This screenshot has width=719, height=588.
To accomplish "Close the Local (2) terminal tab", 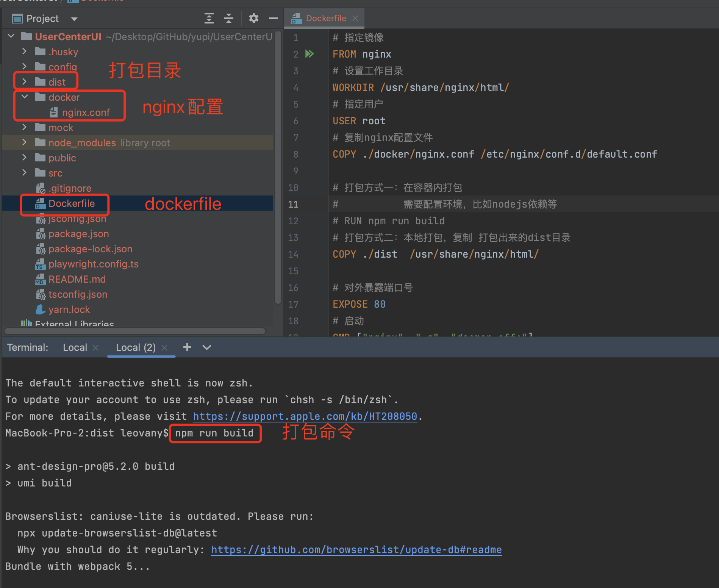I will point(164,348).
